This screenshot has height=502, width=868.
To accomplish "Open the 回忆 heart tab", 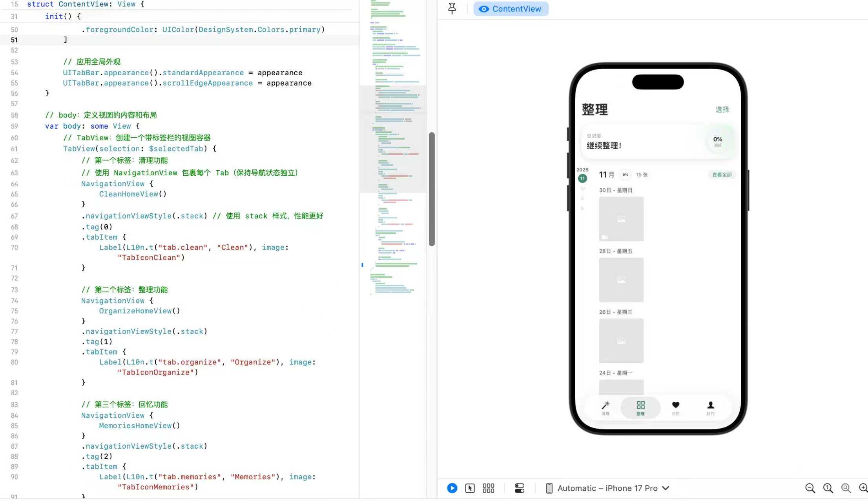I will tap(675, 408).
